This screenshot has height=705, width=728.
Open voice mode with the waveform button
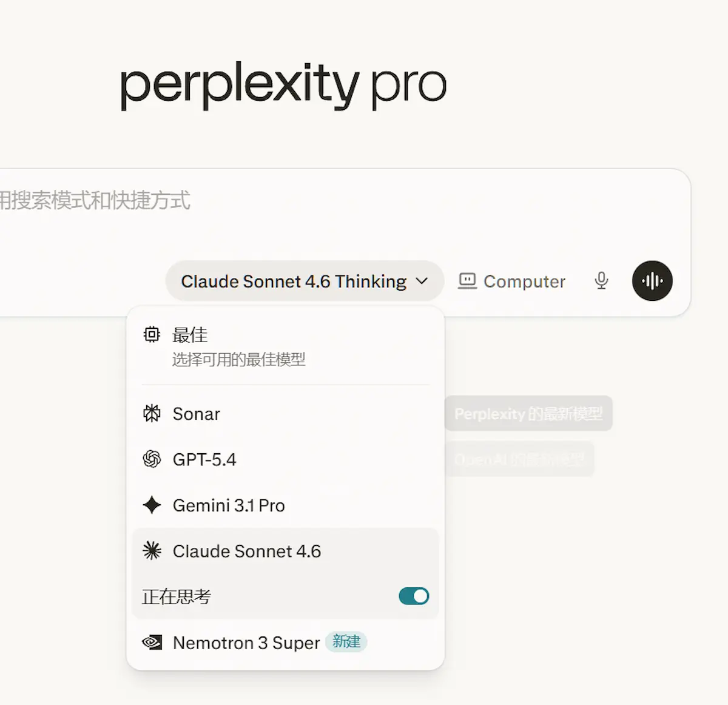652,280
